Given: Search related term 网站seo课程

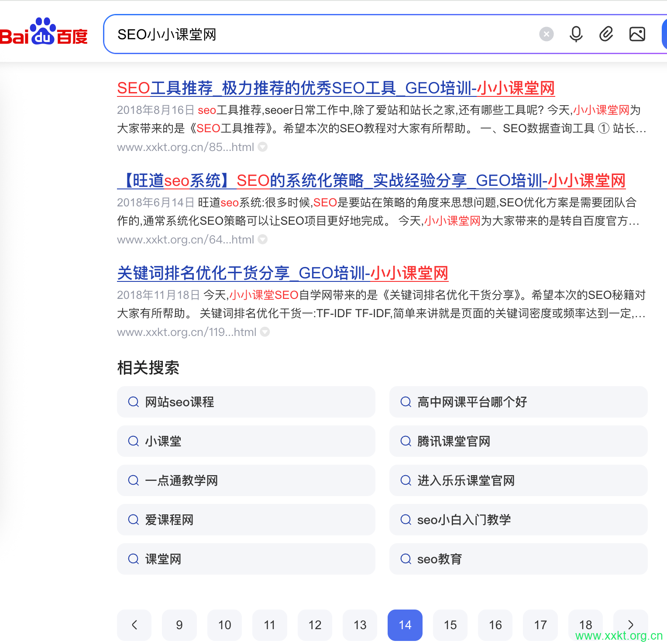Looking at the screenshot, I should tap(246, 402).
